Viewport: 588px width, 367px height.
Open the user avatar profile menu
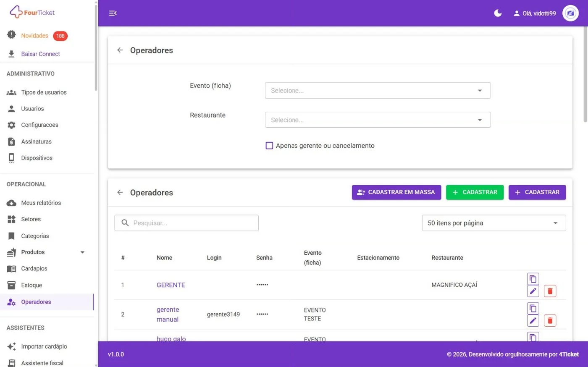pos(570,13)
